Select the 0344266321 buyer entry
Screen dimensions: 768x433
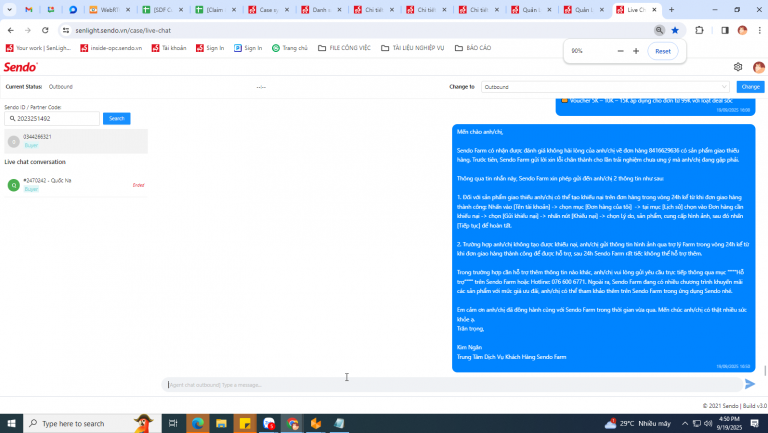pos(76,141)
